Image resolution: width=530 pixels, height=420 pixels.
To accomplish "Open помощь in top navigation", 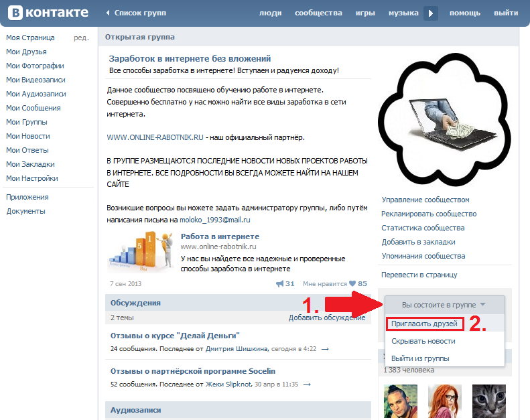I will [465, 13].
